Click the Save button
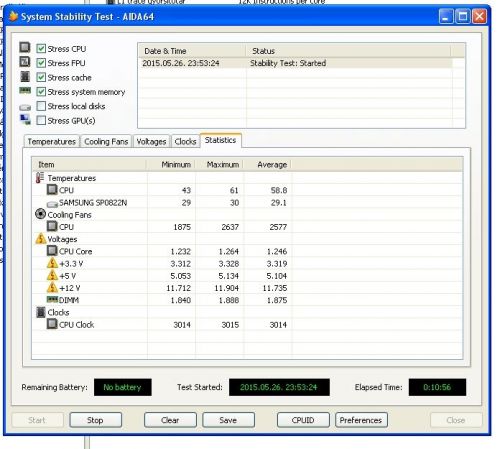Screen dimensions: 500x449 [x=228, y=420]
